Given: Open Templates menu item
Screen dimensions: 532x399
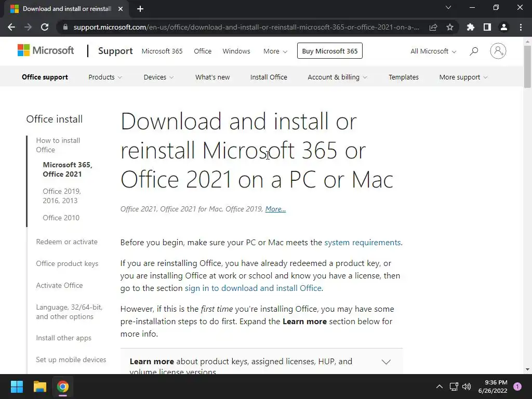Looking at the screenshot, I should tap(403, 77).
